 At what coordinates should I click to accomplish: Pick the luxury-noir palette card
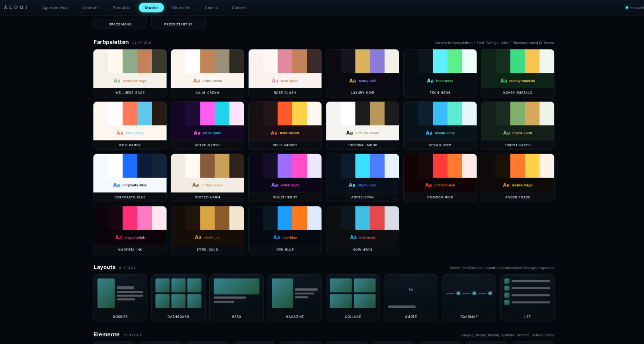(x=362, y=73)
